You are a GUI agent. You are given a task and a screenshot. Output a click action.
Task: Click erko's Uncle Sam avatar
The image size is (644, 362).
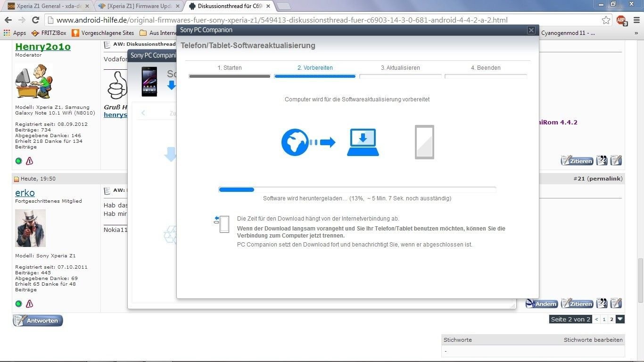point(30,228)
